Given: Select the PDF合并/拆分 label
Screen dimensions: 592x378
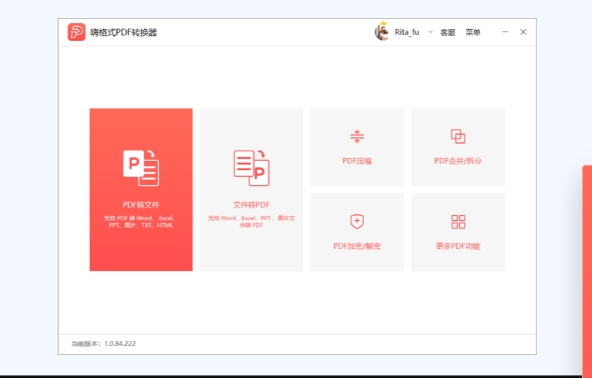Looking at the screenshot, I should point(458,161).
